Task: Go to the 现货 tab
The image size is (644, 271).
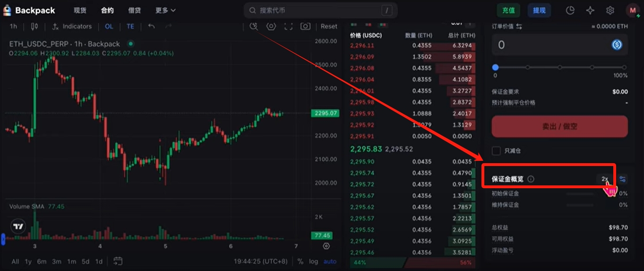Action: pyautogui.click(x=80, y=10)
